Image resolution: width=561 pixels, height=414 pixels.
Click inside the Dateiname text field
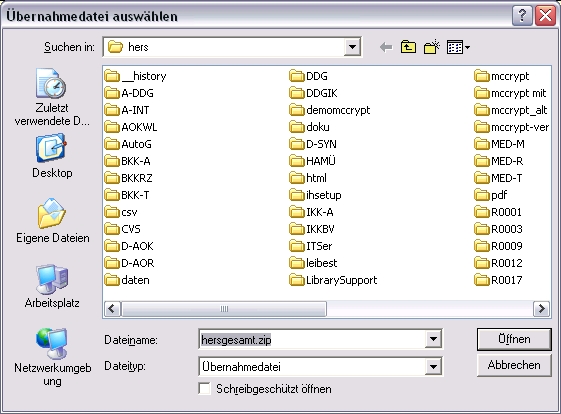point(312,339)
